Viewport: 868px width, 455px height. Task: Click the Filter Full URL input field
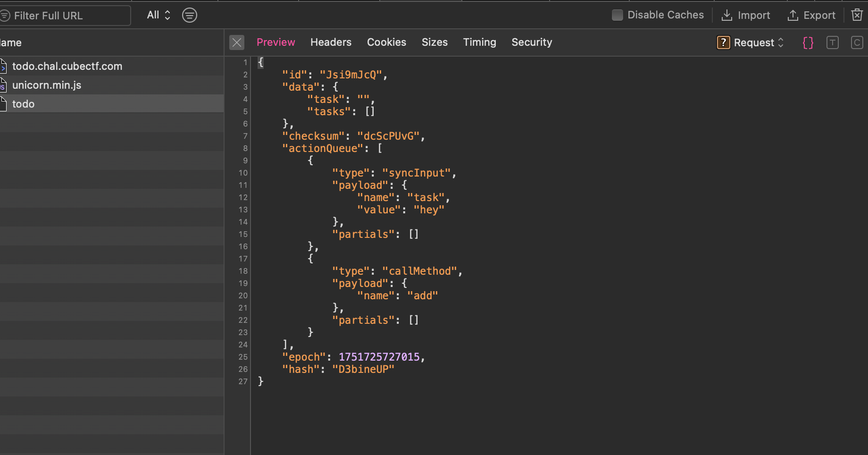coord(65,16)
